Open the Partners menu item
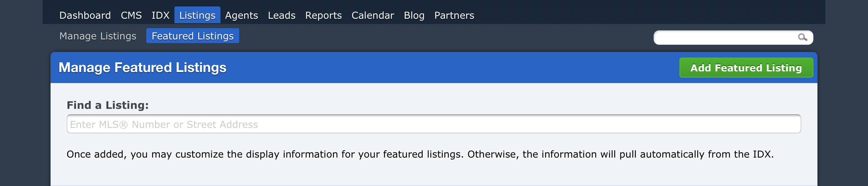Image resolution: width=868 pixels, height=186 pixels. pyautogui.click(x=454, y=15)
